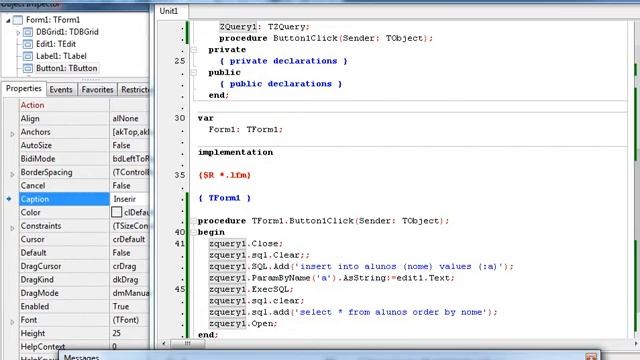Switch to the Properties tab
The image size is (640, 360).
point(24,89)
